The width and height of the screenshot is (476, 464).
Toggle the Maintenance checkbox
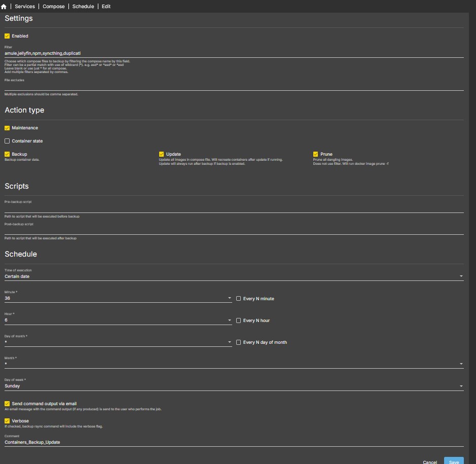point(7,128)
